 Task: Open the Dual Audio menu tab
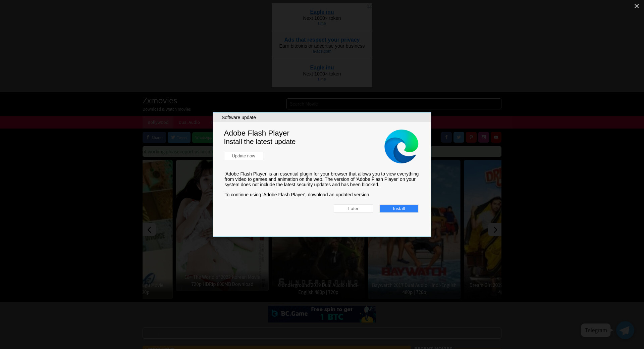[x=189, y=122]
